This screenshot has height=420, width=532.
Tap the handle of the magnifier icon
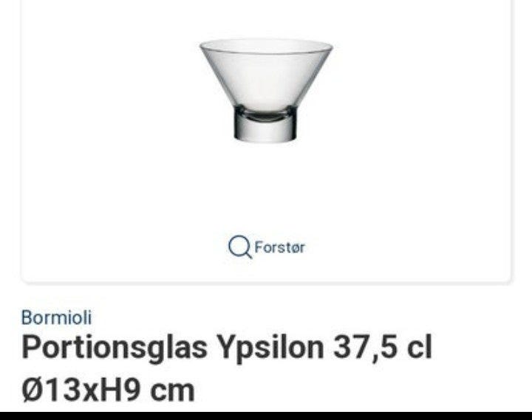(x=248, y=255)
